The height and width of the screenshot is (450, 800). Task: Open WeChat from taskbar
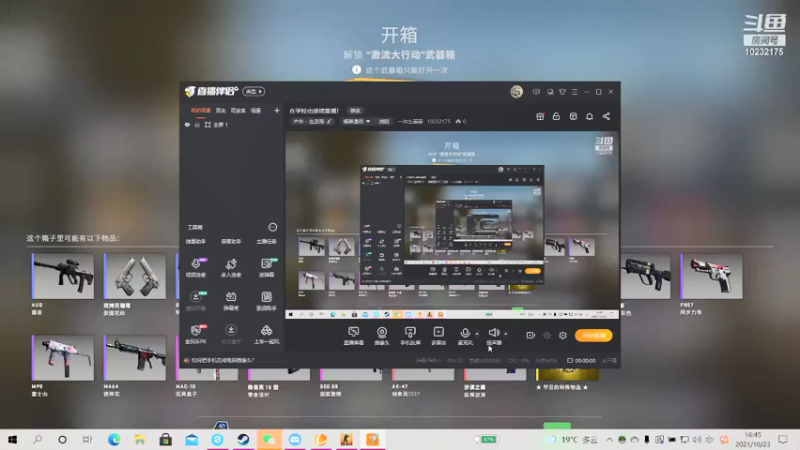[x=269, y=439]
